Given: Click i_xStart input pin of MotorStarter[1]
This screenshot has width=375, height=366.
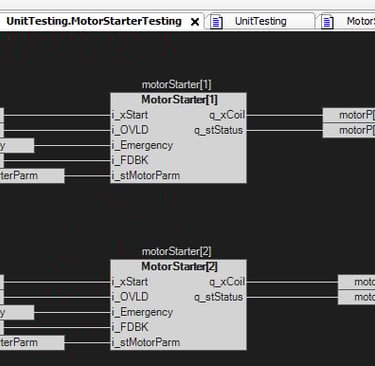Looking at the screenshot, I should point(130,115).
